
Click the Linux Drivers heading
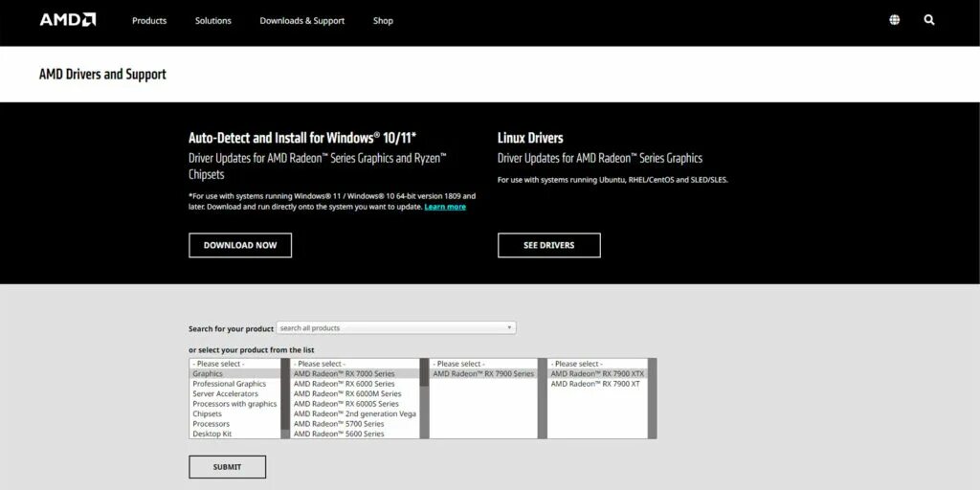(x=530, y=138)
